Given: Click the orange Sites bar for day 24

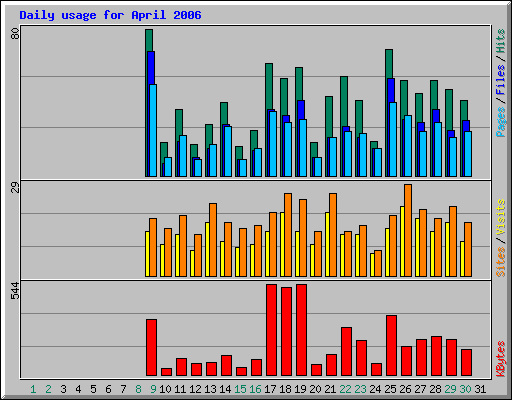Looking at the screenshot, I should point(378,263).
